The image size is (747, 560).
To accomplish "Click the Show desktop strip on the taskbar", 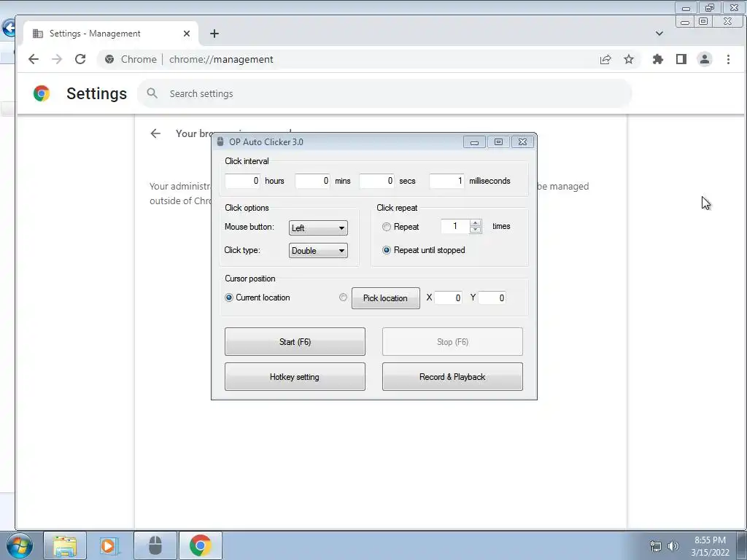I will pyautogui.click(x=742, y=545).
